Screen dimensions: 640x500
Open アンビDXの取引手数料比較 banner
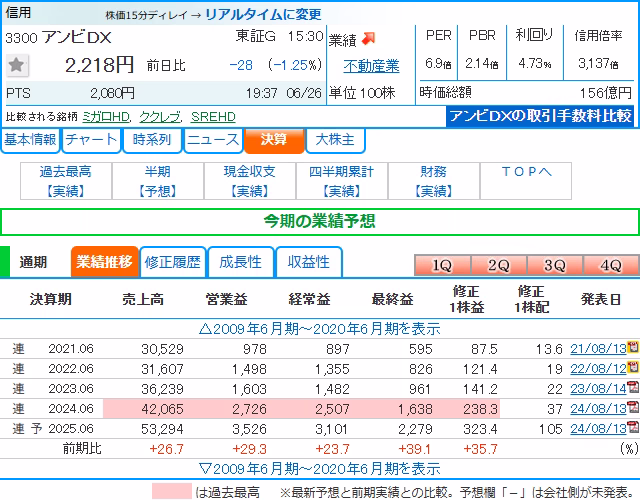pyautogui.click(x=540, y=116)
